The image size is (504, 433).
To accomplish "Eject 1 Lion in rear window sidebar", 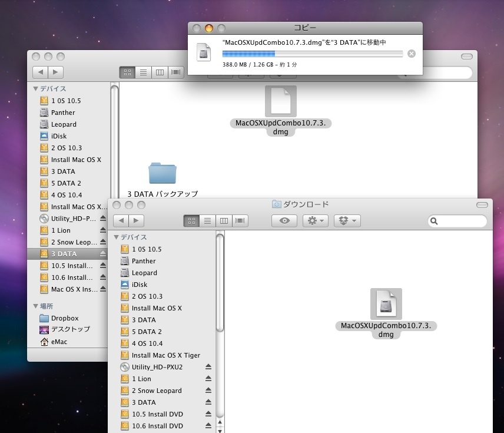I will click(x=103, y=230).
